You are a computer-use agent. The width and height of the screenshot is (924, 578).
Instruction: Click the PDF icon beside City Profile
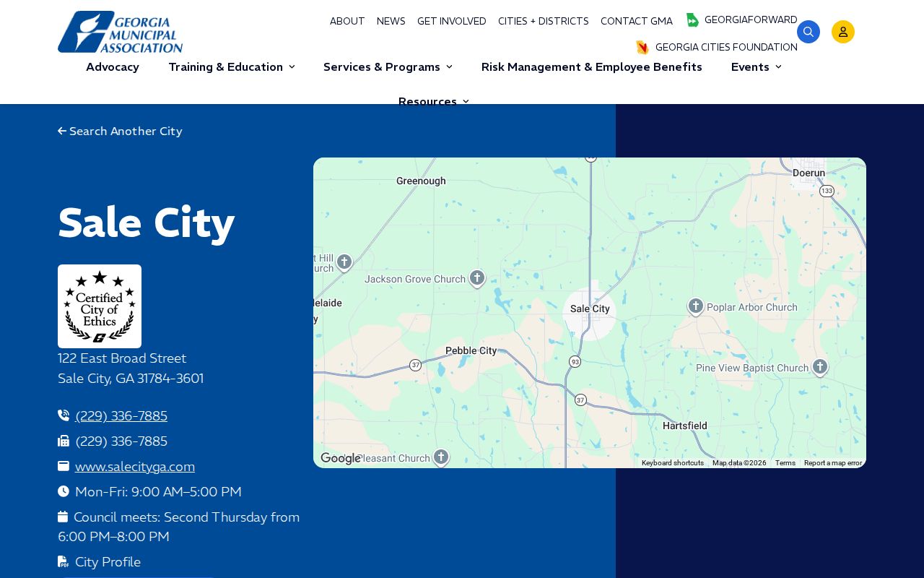[x=64, y=561]
